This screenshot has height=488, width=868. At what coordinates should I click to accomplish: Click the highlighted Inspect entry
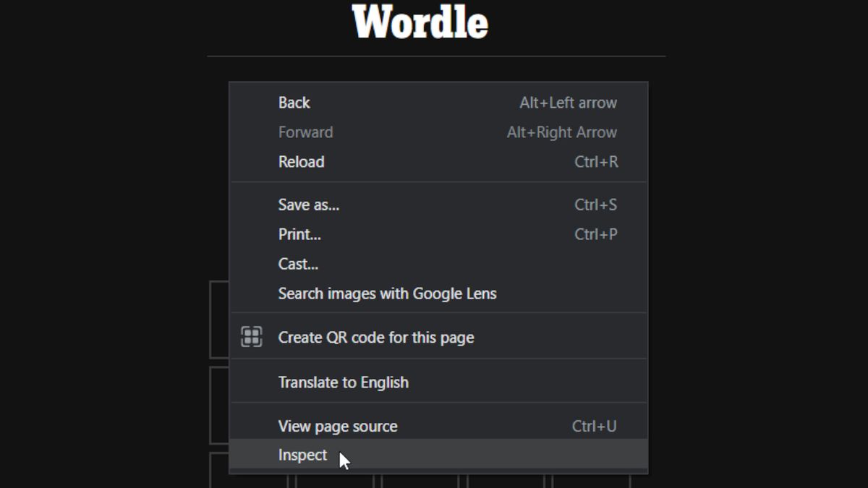[x=302, y=455]
